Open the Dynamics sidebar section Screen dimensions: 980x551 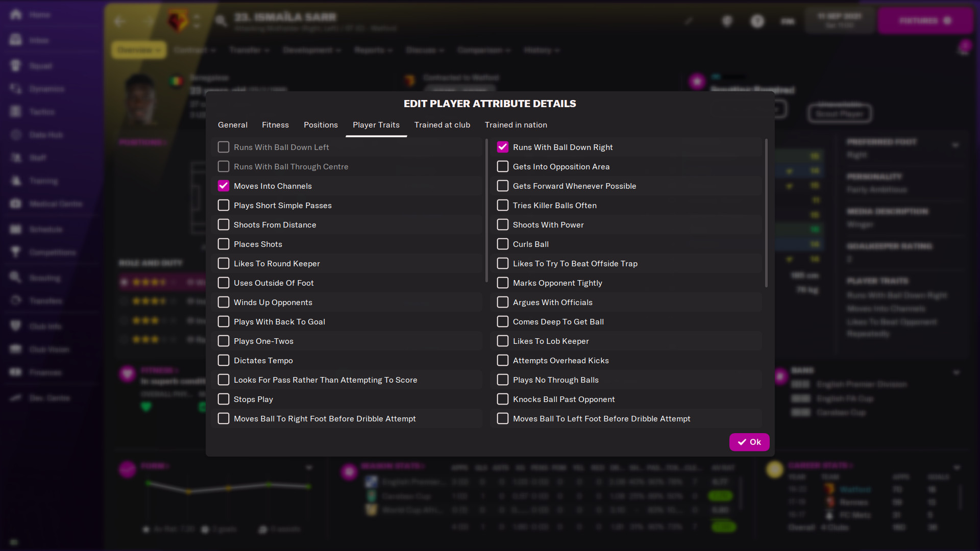pos(44,88)
